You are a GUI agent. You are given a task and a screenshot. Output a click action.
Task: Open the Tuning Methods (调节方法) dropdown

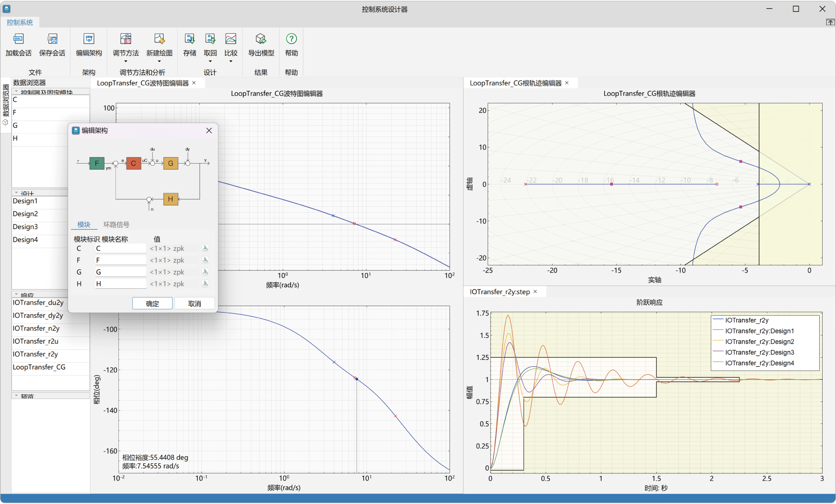[x=126, y=61]
